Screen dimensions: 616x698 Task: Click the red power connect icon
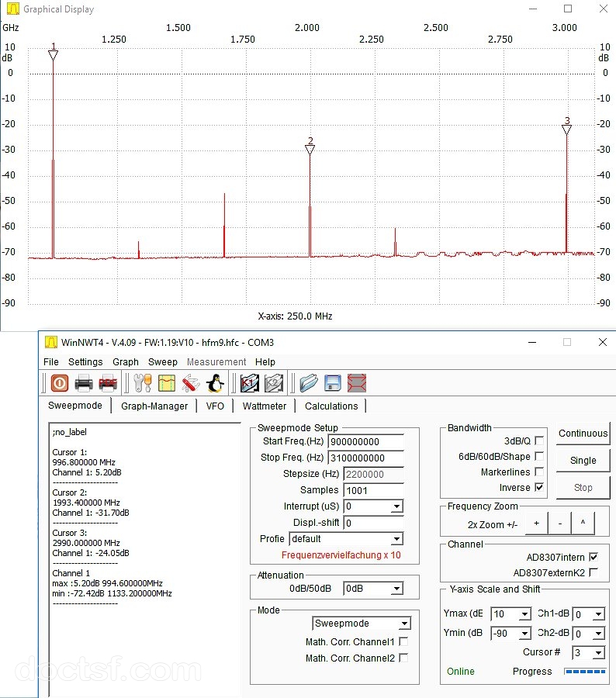tap(59, 383)
